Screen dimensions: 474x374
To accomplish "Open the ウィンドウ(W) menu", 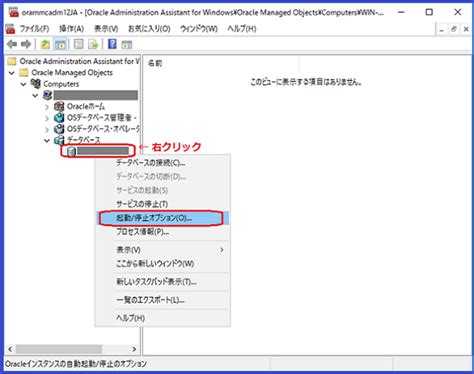I will pyautogui.click(x=199, y=29).
